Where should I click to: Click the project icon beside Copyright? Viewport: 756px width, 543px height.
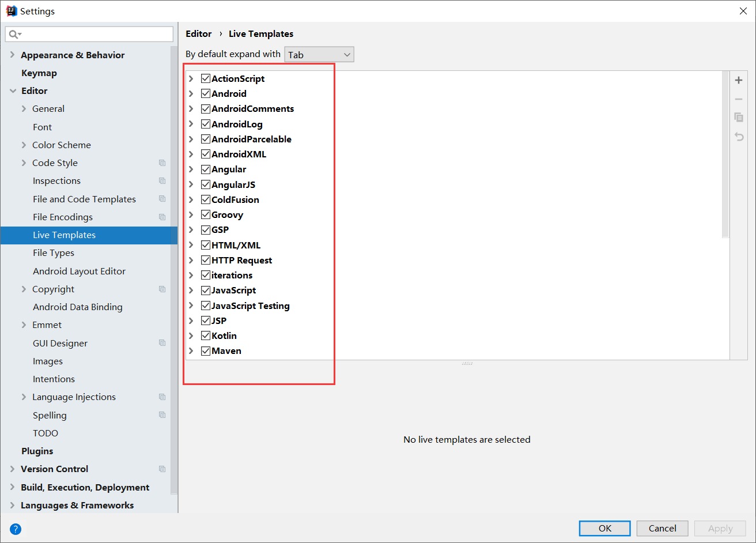pos(162,289)
